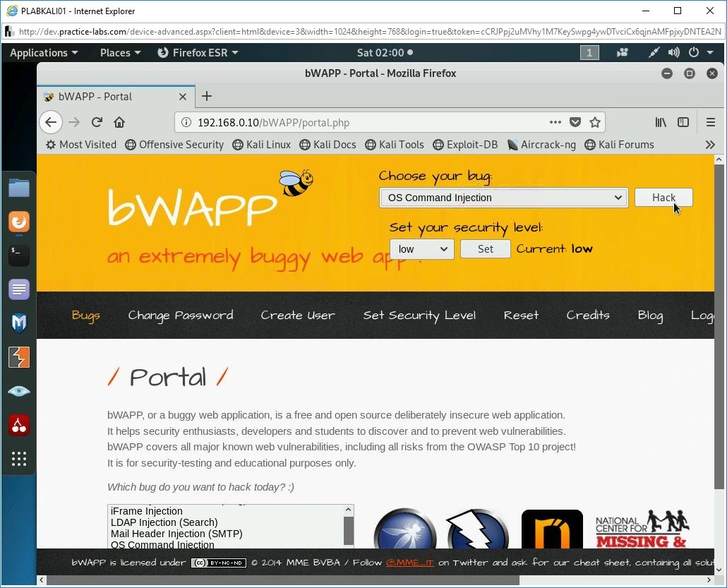Click the volume icon in the top panel
Image resolution: width=727 pixels, height=588 pixels.
tap(673, 52)
